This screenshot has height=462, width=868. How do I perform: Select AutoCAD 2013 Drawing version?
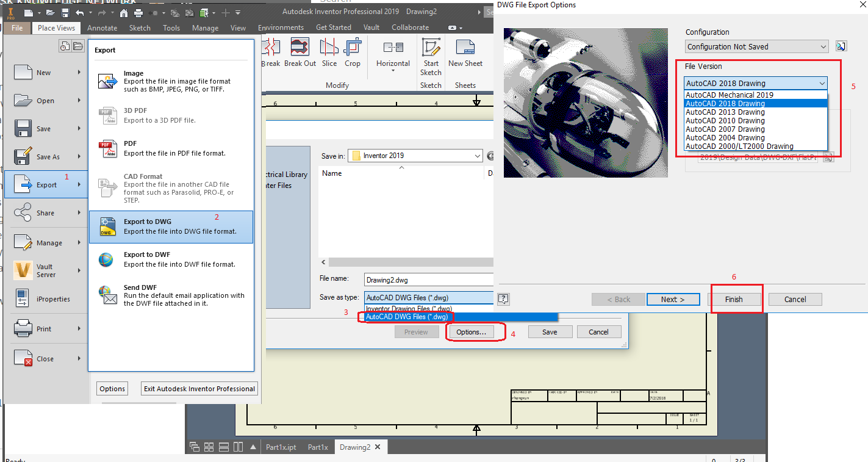click(x=756, y=112)
